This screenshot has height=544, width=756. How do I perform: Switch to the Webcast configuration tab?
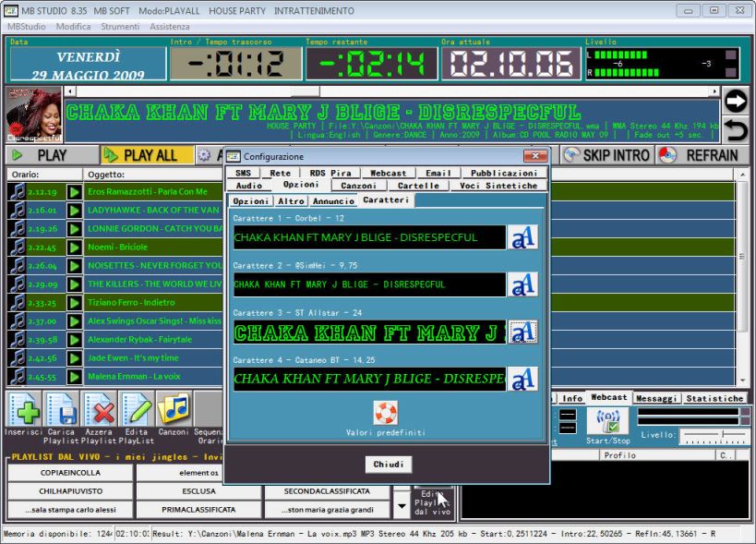388,173
